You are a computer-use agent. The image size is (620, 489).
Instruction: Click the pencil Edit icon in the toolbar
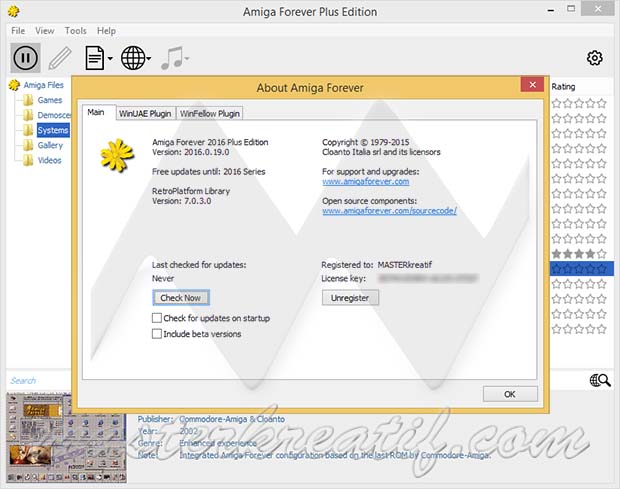click(x=60, y=58)
